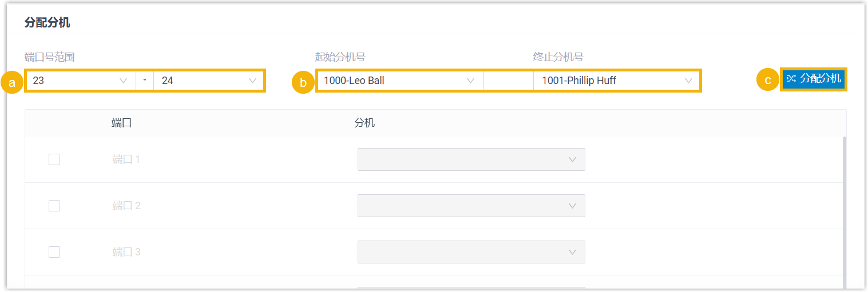Open the ending port dropdown showing 24
Image resolution: width=868 pixels, height=292 pixels.
209,81
